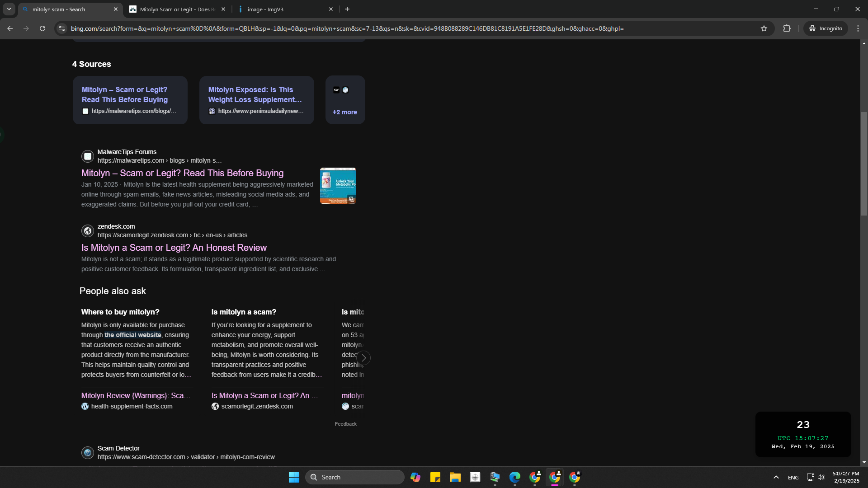
Task: Click the Windows taskbar Search box
Action: tap(355, 477)
